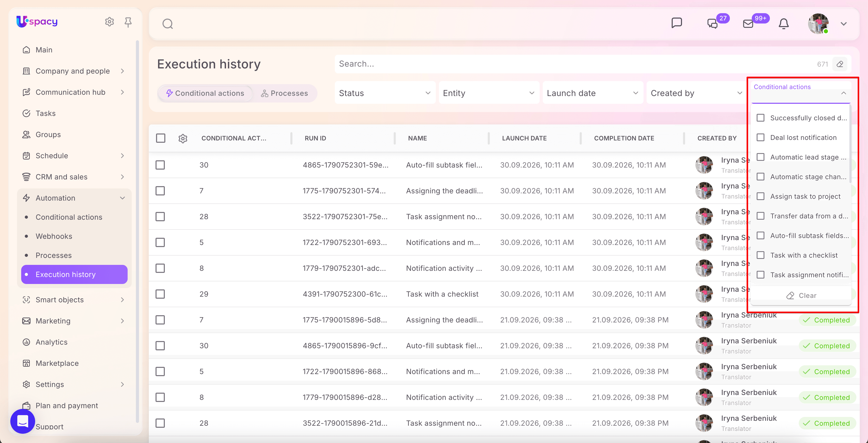Open the user profile dropdown chevron

point(843,23)
